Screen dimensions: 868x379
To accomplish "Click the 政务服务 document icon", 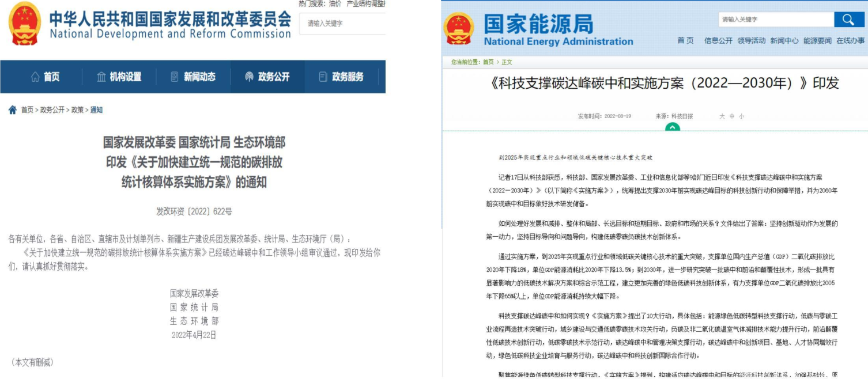I will click(x=322, y=77).
